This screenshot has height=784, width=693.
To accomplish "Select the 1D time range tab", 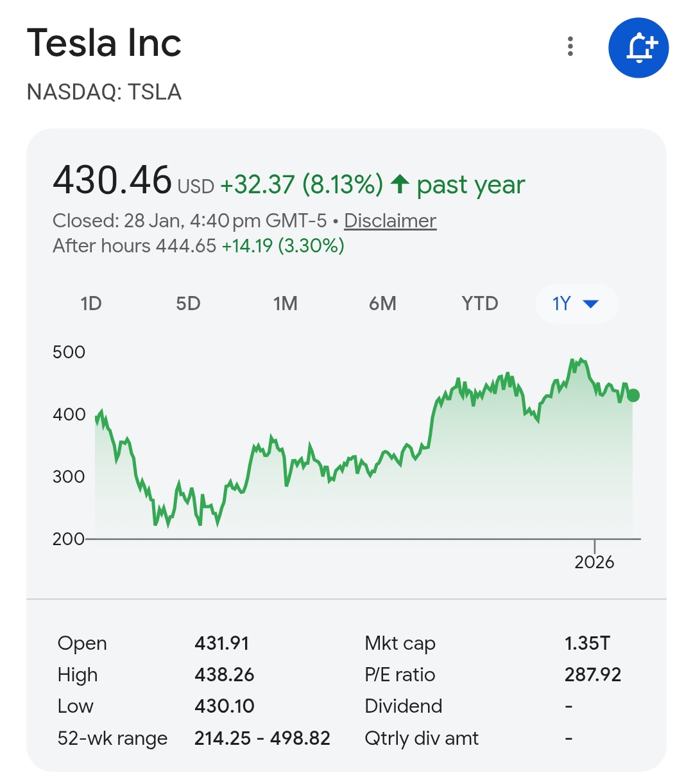I will coord(91,304).
